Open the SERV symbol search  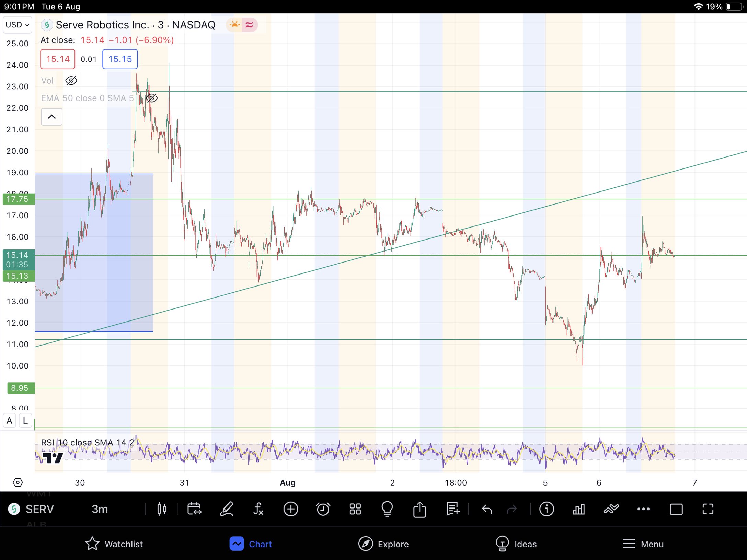31,509
